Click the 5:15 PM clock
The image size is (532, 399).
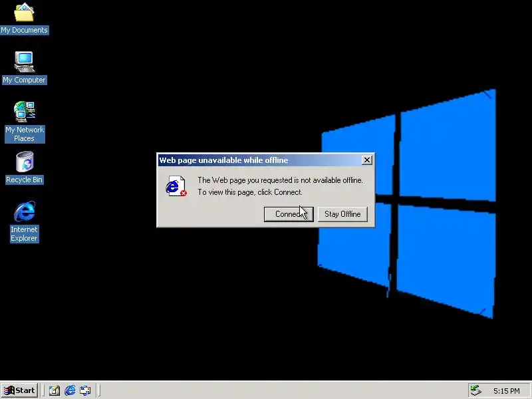click(507, 391)
